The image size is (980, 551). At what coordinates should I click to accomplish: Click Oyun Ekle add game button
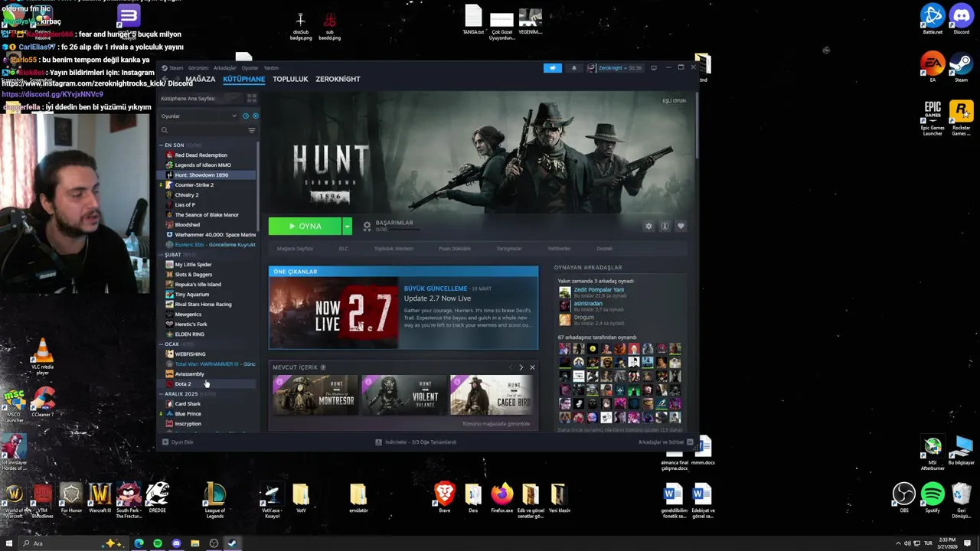point(178,442)
